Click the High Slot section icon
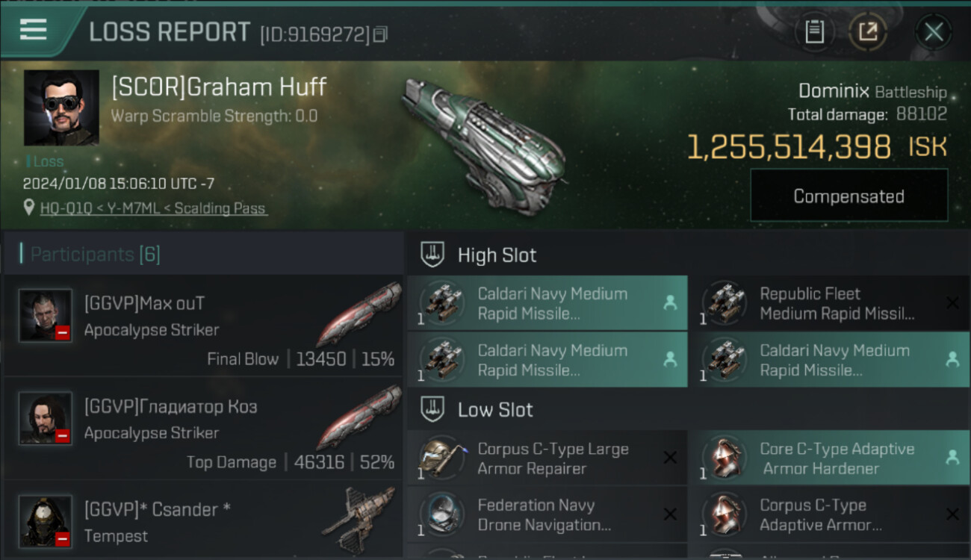Image resolution: width=971 pixels, height=560 pixels. click(433, 255)
